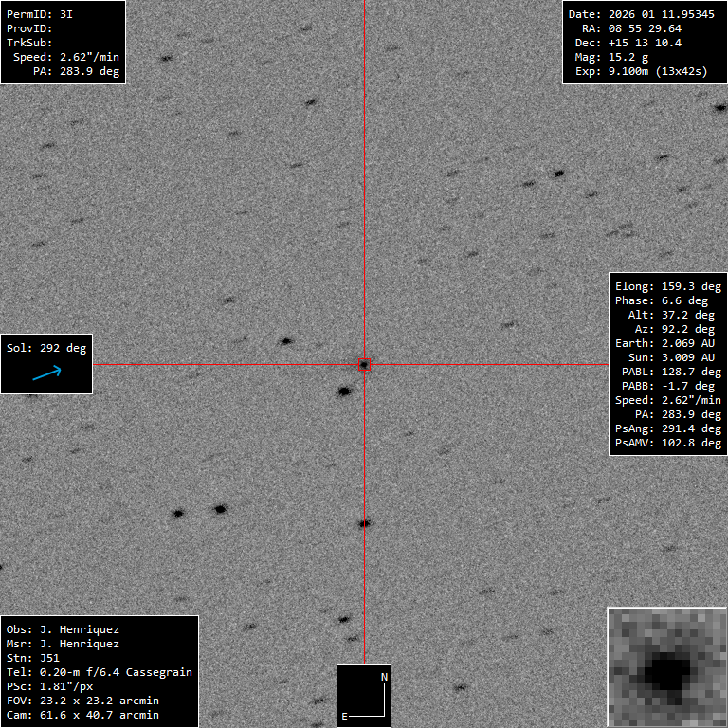
Task: Click the Date 2026 01 11.95345 field
Action: coord(641,14)
